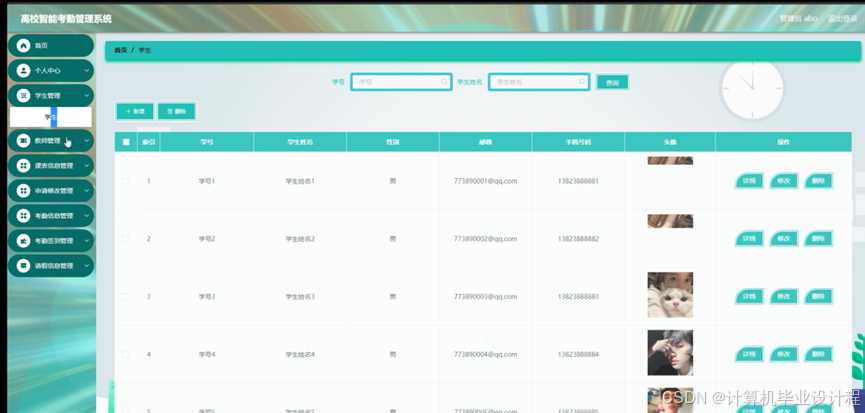Click 管理员 abo account label
This screenshot has width=865, height=413.
798,18
